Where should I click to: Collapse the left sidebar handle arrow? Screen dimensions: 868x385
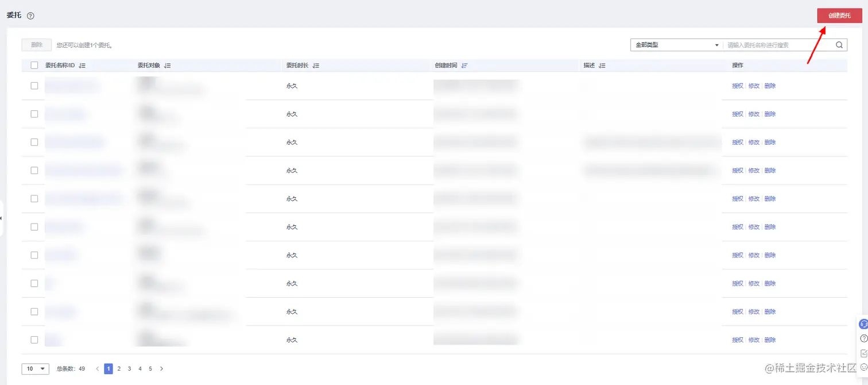coord(2,218)
